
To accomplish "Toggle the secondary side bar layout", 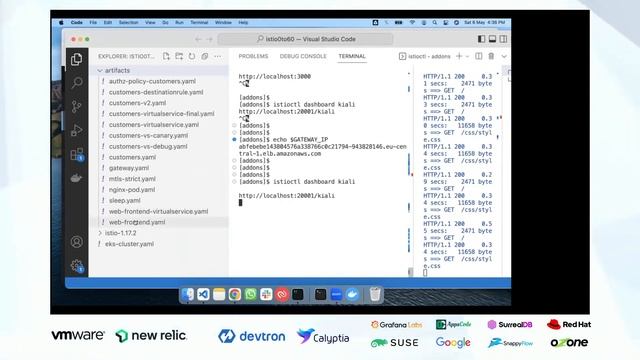I will point(504,39).
